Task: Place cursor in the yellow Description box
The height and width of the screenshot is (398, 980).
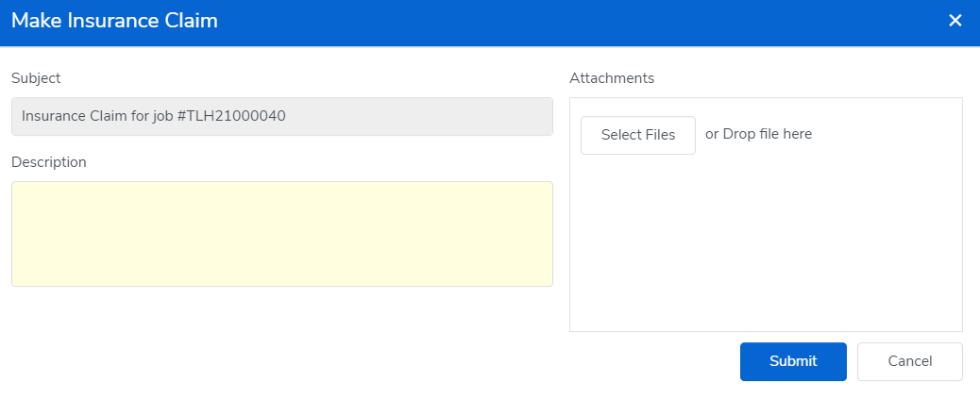Action: (281, 234)
